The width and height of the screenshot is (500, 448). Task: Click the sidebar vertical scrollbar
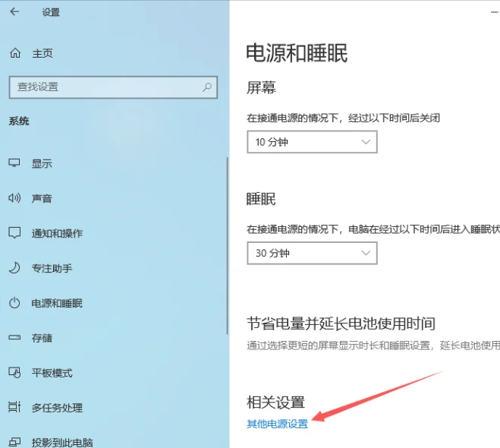pos(228,246)
